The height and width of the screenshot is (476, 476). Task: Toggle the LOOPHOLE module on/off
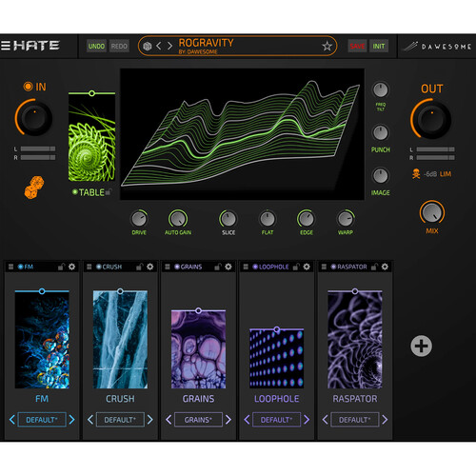coord(255,267)
